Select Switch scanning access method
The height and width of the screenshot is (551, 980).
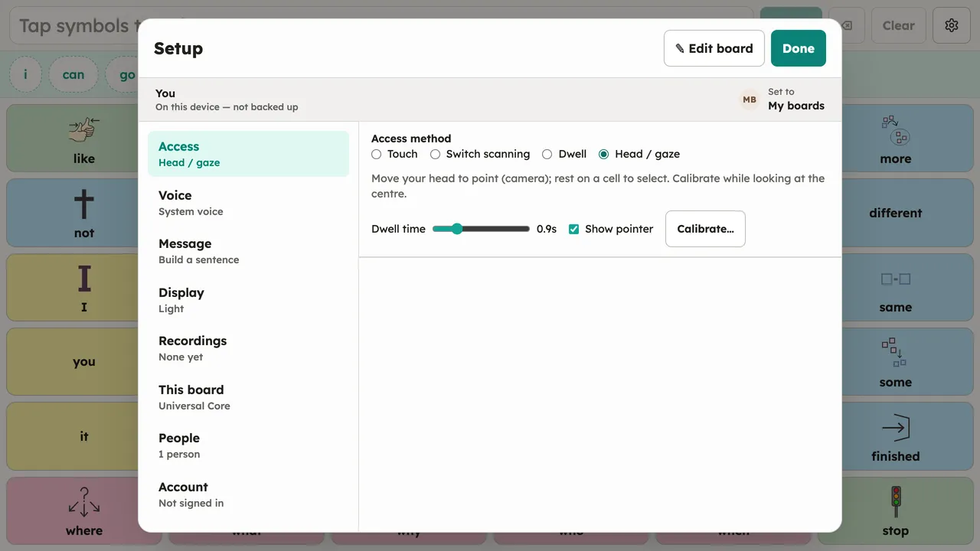pyautogui.click(x=480, y=154)
